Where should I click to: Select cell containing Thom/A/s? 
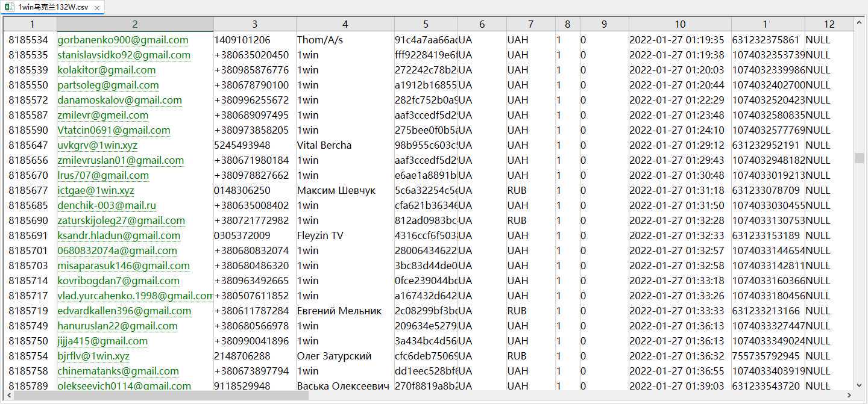coord(345,40)
